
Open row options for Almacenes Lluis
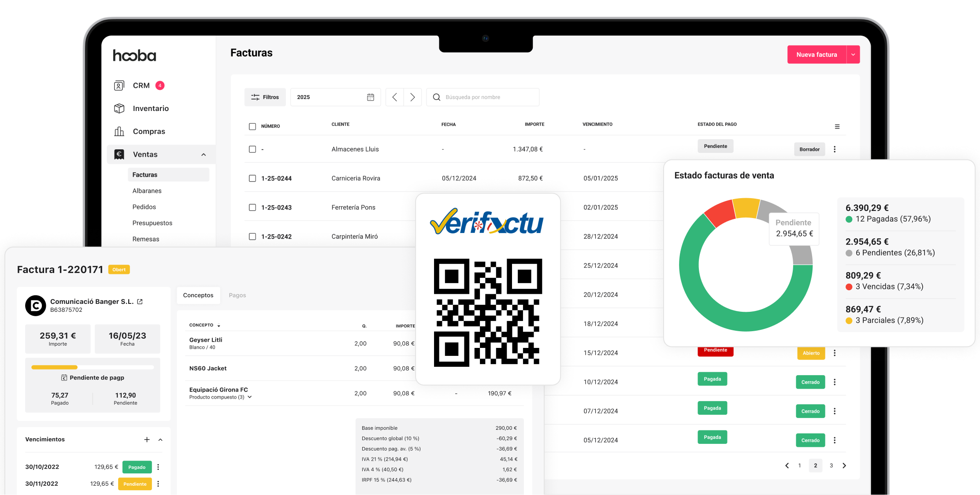(x=835, y=149)
